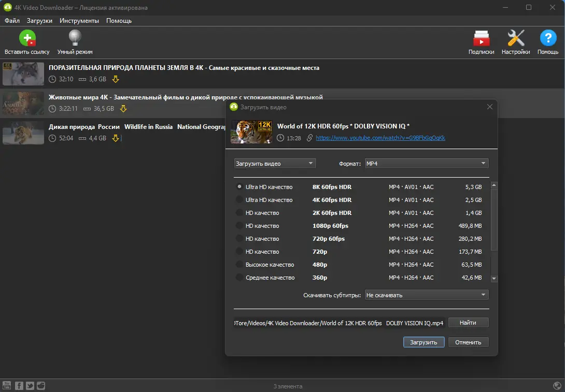
Task: Click the Найти browse button
Action: click(x=468, y=323)
